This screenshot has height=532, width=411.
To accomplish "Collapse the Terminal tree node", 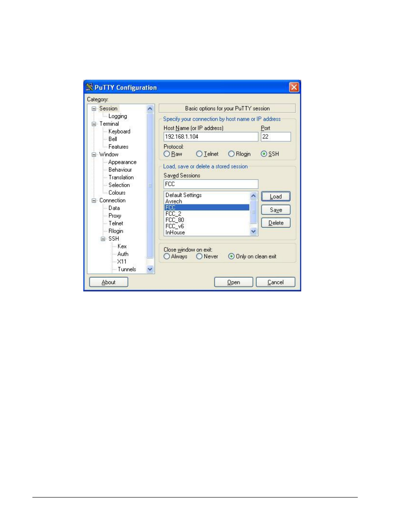I will click(x=94, y=124).
